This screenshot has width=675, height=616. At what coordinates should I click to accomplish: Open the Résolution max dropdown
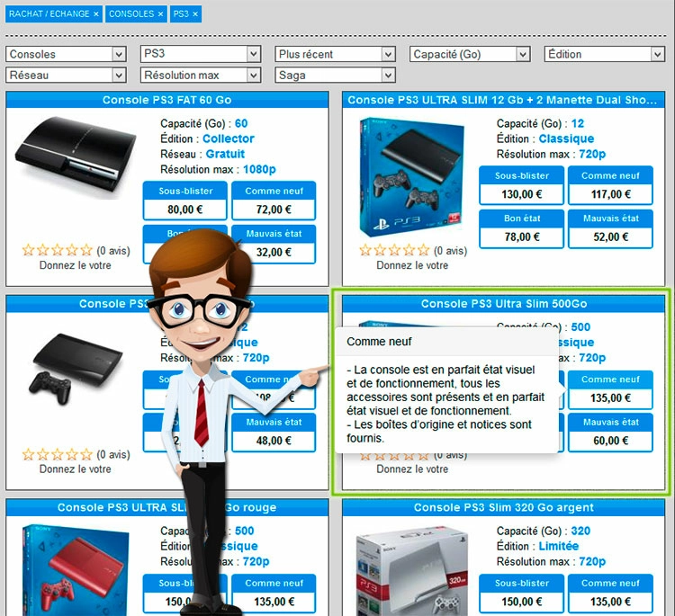201,75
